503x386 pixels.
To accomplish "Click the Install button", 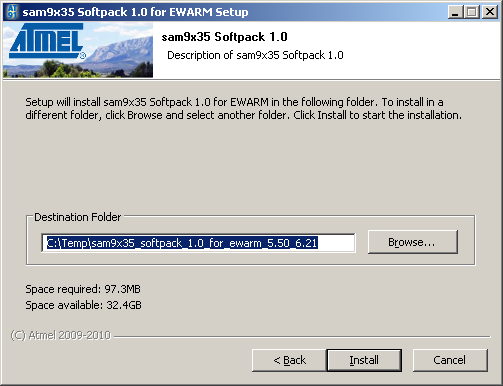I will (x=364, y=360).
